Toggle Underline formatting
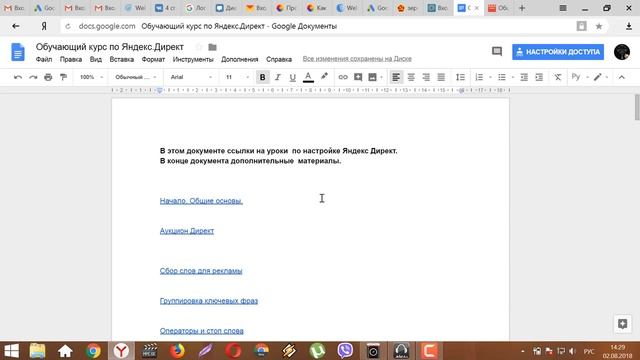 (x=293, y=77)
